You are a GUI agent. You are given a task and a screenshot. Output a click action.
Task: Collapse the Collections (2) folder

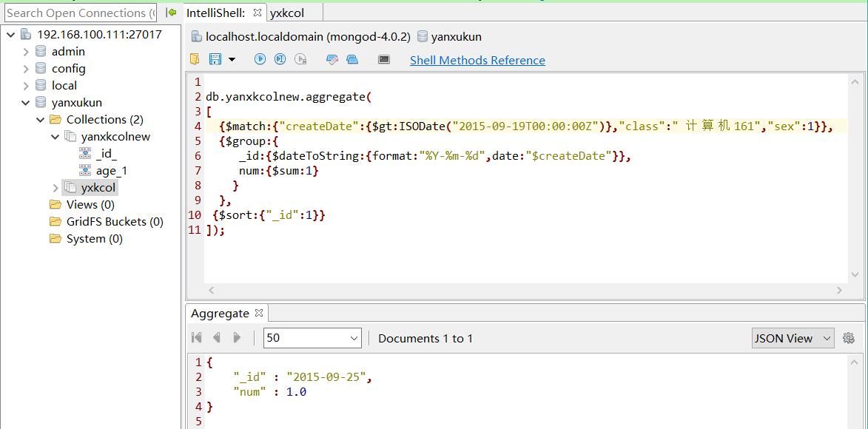click(x=41, y=120)
